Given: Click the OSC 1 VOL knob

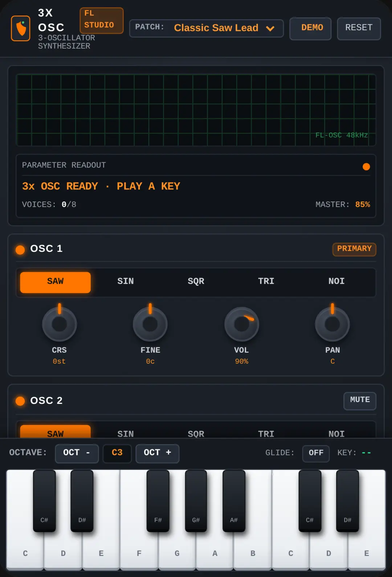Looking at the screenshot, I should click(242, 324).
